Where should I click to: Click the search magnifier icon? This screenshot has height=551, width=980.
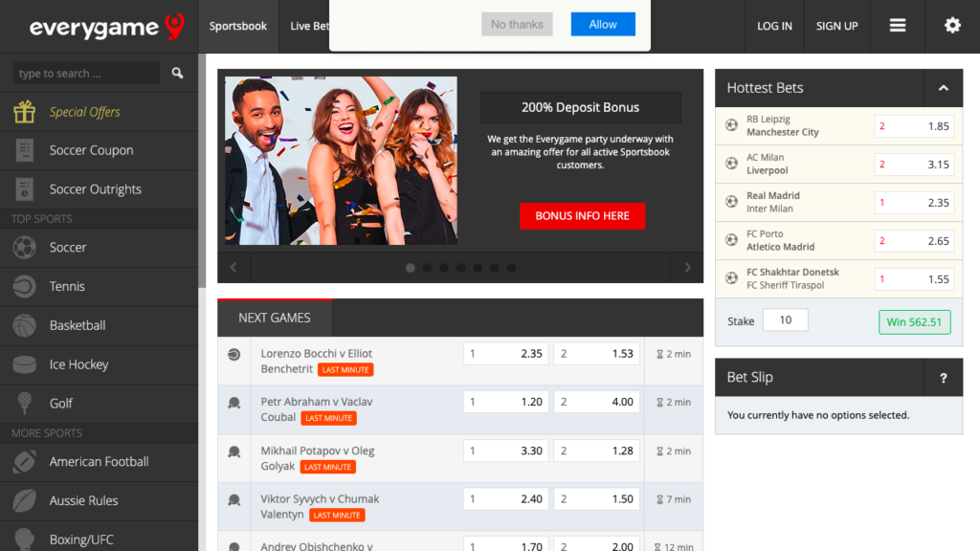(x=177, y=73)
